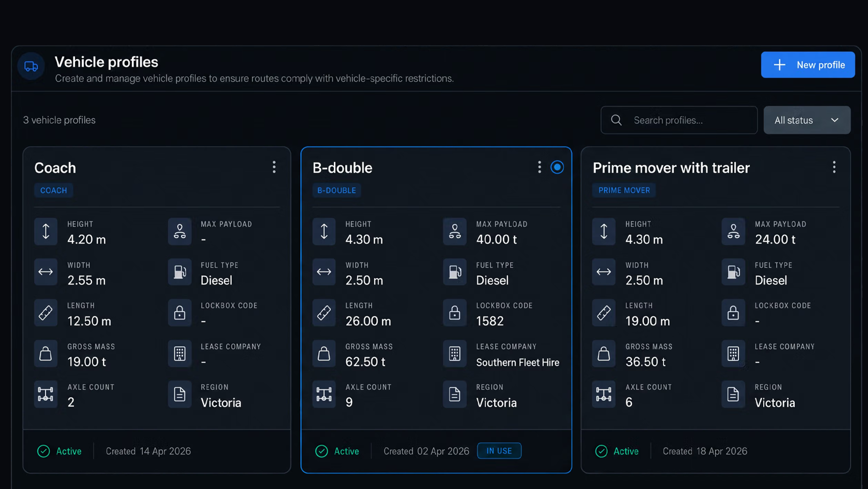The height and width of the screenshot is (489, 868).
Task: Click the Coach fuel pump icon
Action: [x=180, y=272]
